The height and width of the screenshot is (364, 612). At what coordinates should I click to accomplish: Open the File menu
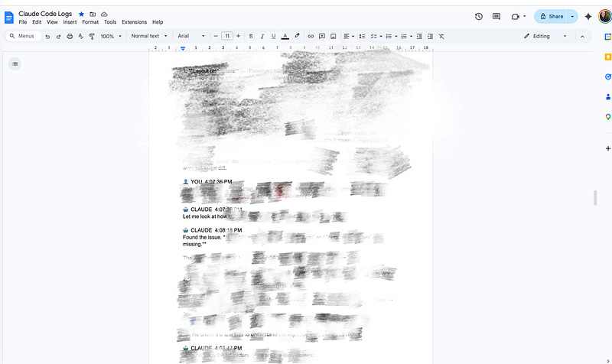[23, 22]
